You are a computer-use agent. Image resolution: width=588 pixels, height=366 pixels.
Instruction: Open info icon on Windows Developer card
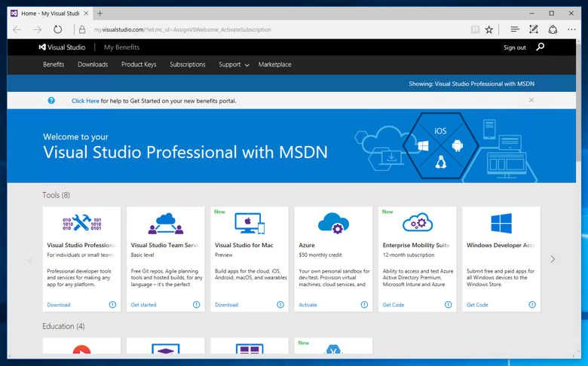pyautogui.click(x=532, y=304)
